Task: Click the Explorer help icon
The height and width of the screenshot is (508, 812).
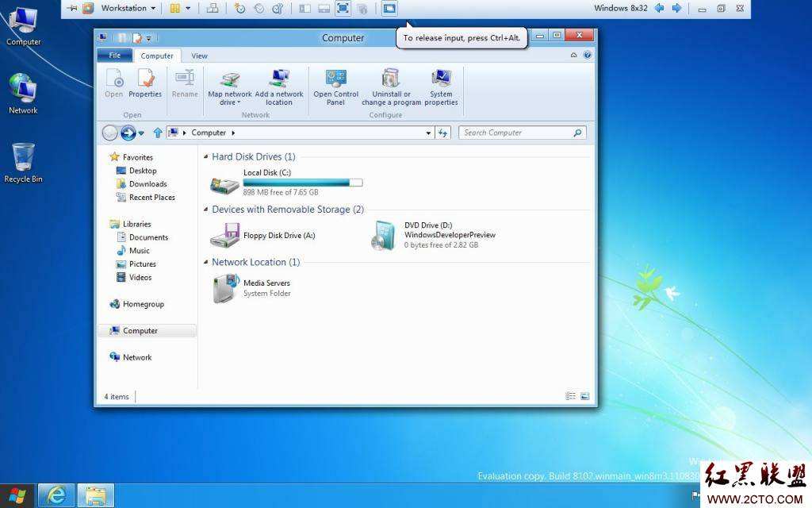Action: click(x=588, y=55)
